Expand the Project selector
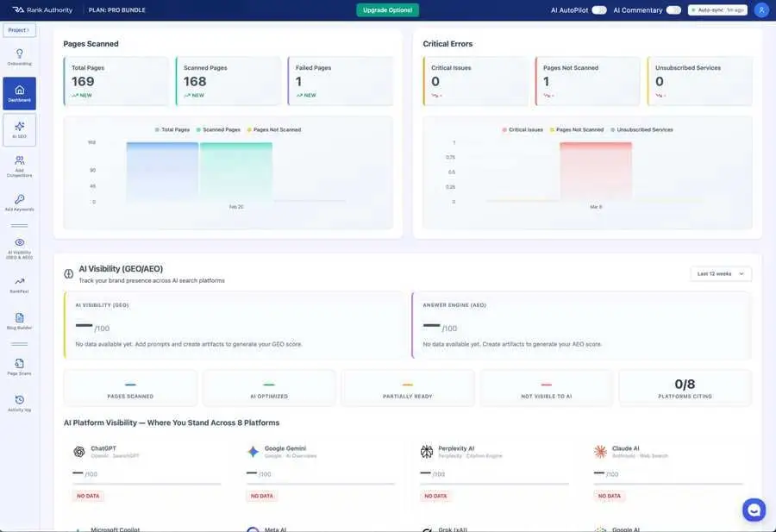The height and width of the screenshot is (532, 776). click(19, 30)
